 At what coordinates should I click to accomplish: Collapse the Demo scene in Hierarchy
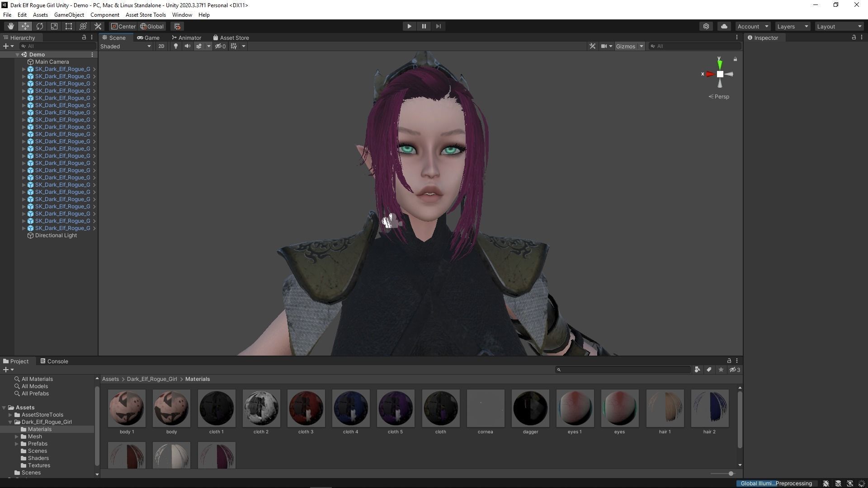(x=17, y=55)
